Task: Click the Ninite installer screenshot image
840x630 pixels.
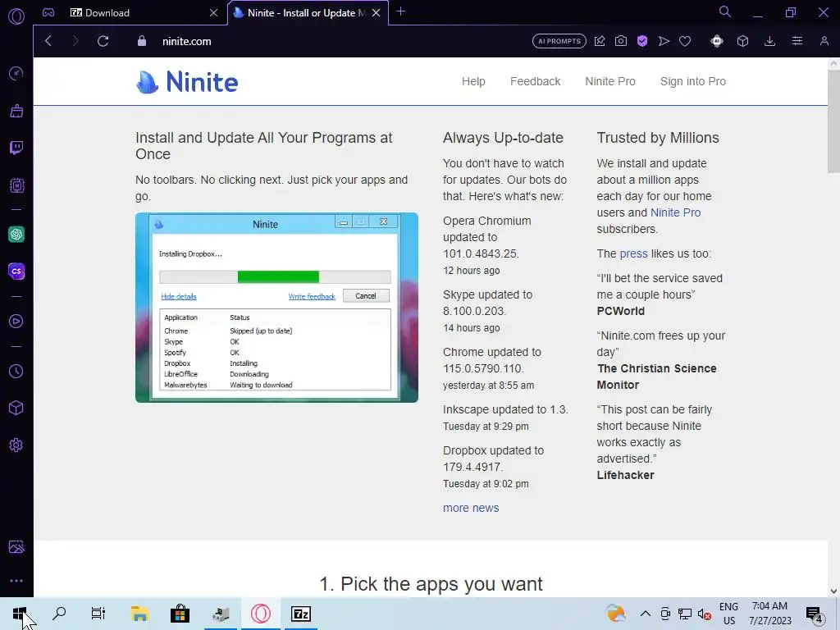Action: tap(276, 308)
